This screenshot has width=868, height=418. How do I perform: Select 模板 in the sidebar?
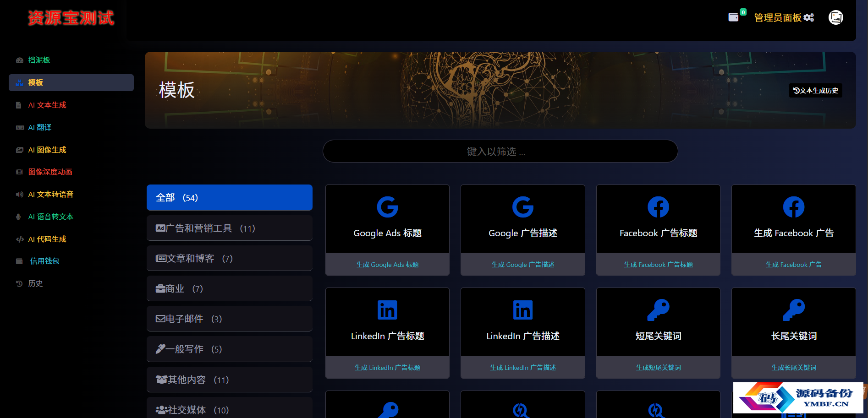71,82
